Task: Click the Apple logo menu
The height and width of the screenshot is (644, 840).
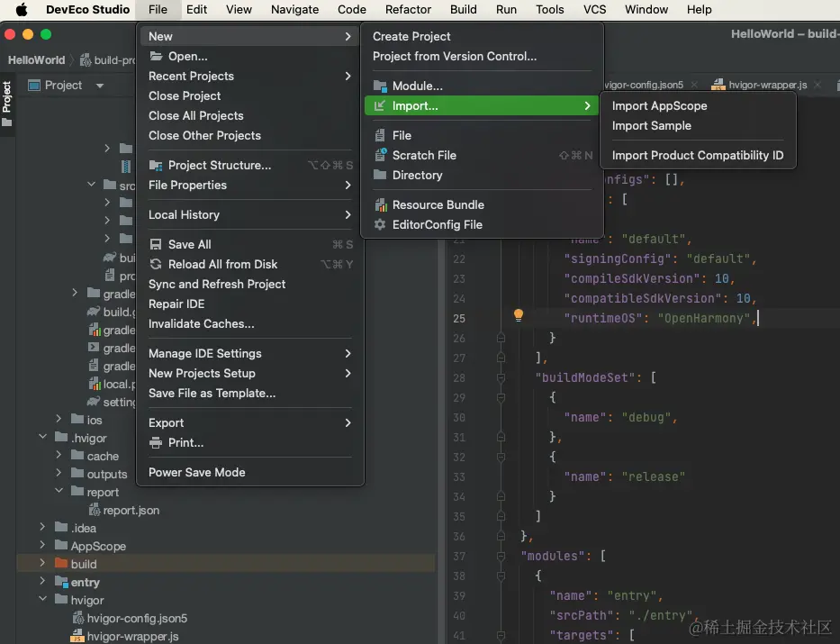Action: click(x=22, y=10)
